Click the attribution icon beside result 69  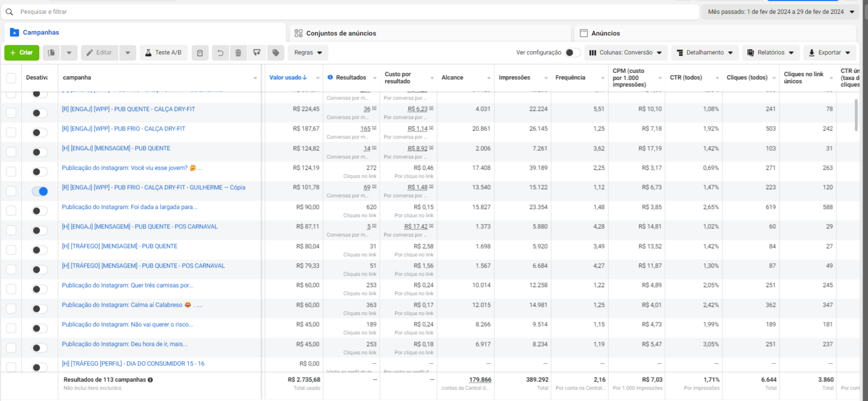point(374,187)
